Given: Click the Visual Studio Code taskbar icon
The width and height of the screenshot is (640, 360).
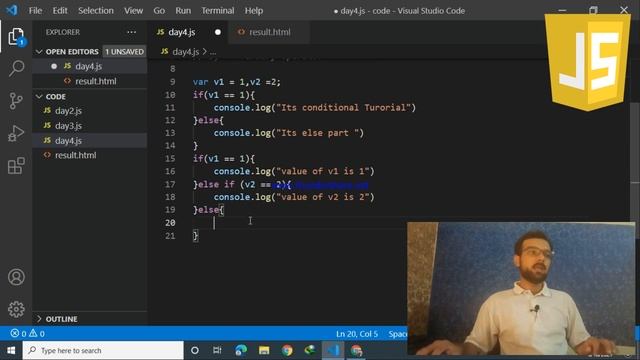Looking at the screenshot, I should pos(333,350).
